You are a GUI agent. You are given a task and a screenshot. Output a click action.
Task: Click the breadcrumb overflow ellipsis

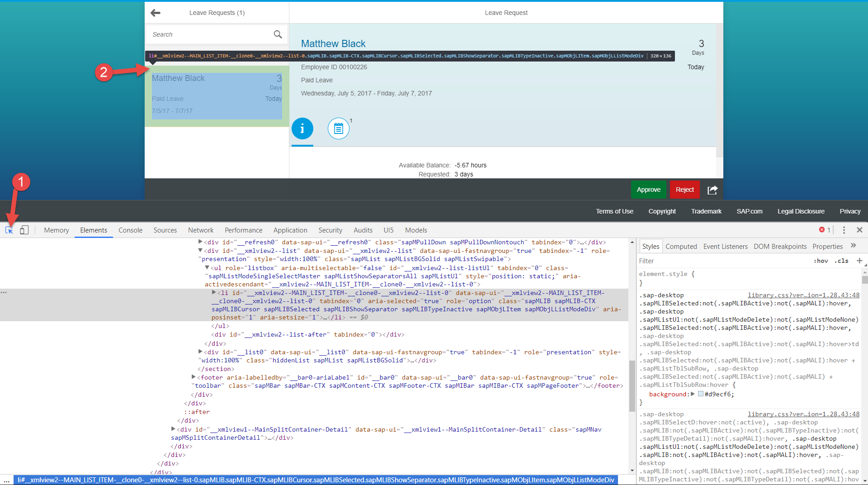pos(6,480)
